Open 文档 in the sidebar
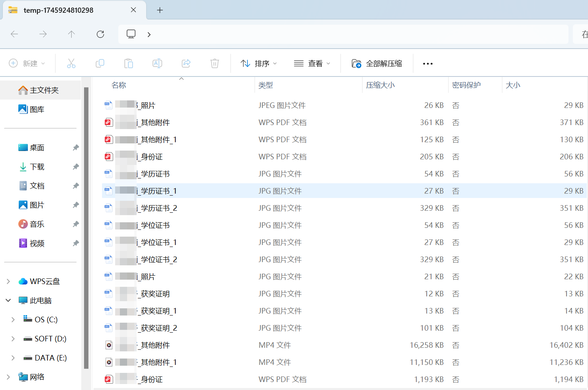588x390 pixels. [x=41, y=186]
